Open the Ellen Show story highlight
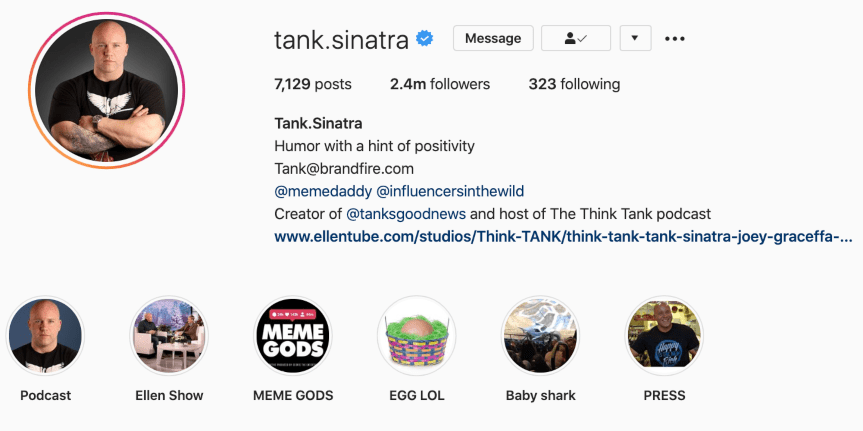Screen dimensions: 863x431 pyautogui.click(x=169, y=335)
